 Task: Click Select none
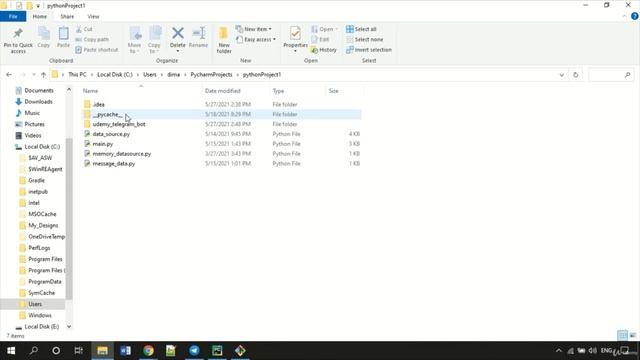pos(364,39)
